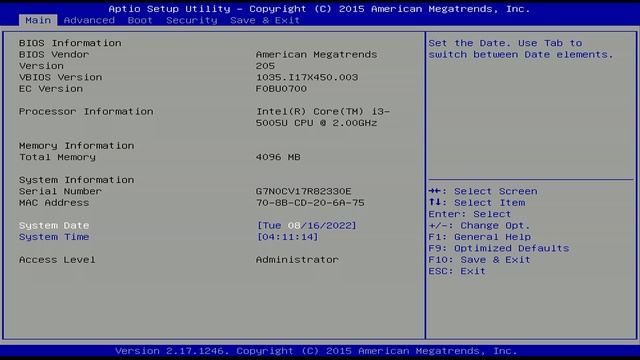Click the Enter: Select hint
The width and height of the screenshot is (640, 360).
coord(469,214)
